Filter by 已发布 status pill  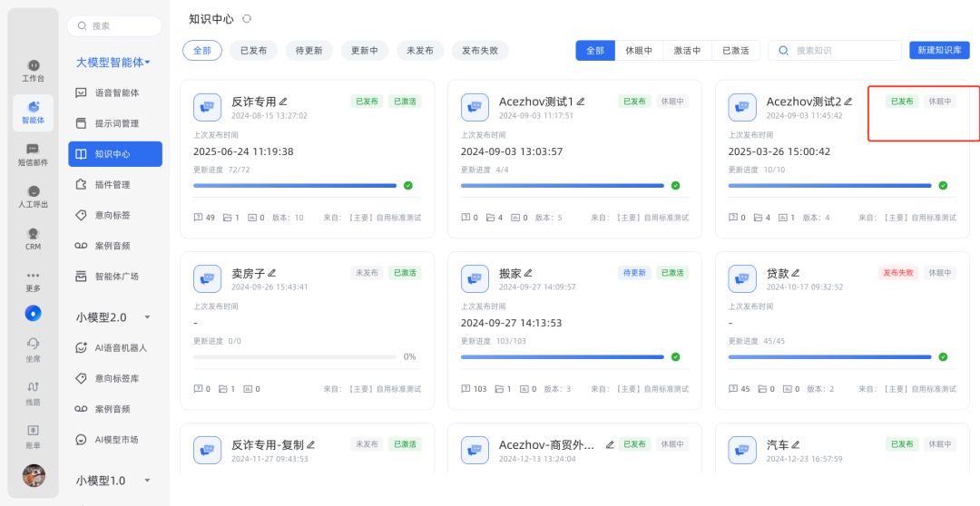(x=253, y=51)
